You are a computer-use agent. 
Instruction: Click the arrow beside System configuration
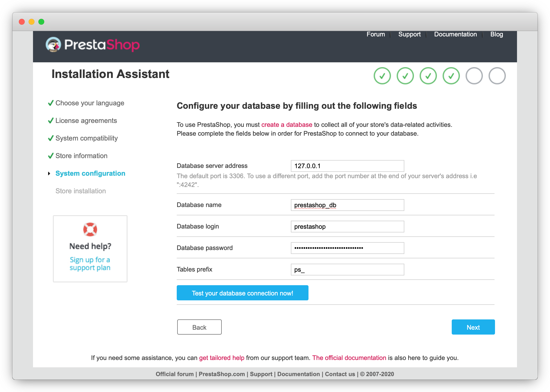[x=49, y=174]
